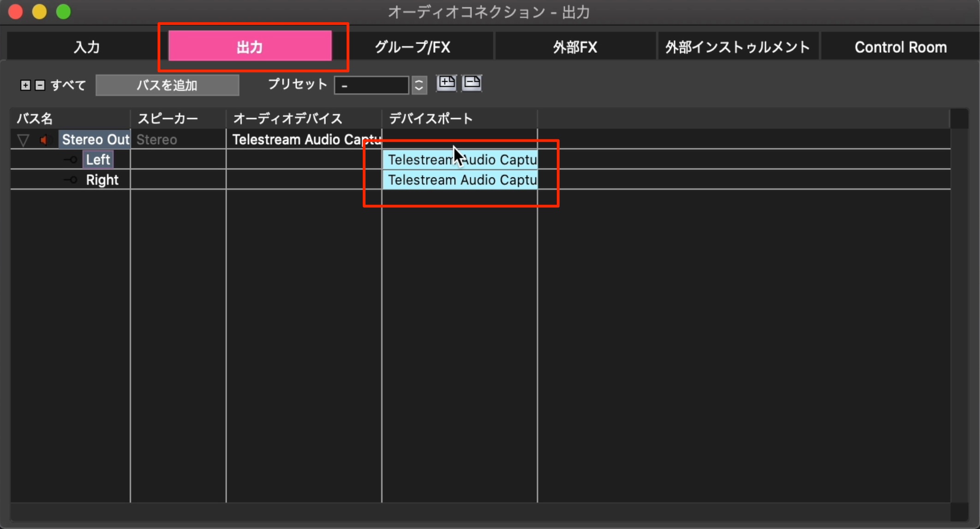Click the delete preset minus icon
This screenshot has width=980, height=529.
[472, 83]
